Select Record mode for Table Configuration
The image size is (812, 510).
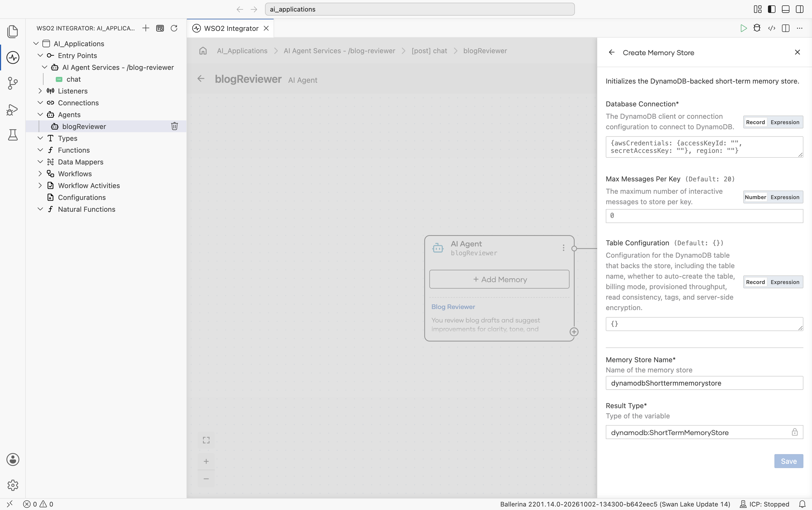click(755, 282)
